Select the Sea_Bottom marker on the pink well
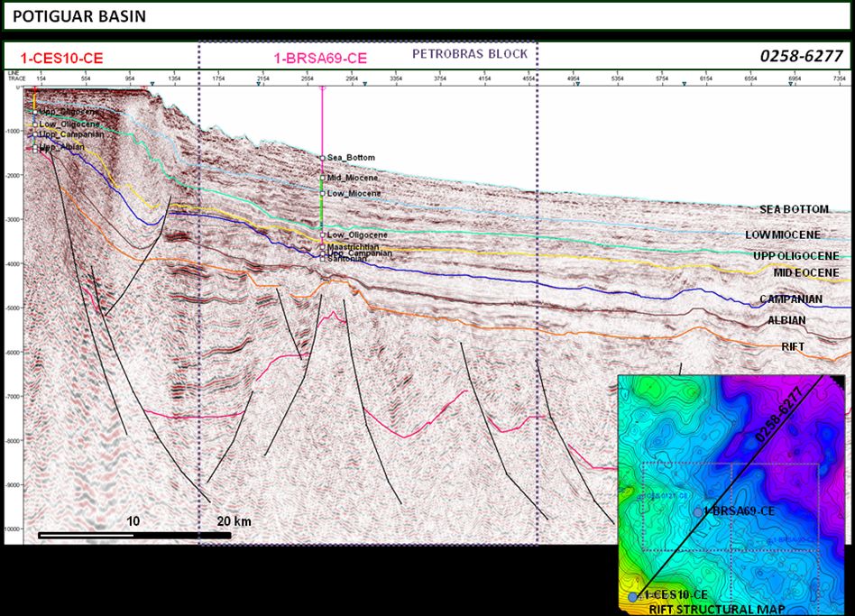Screen dimensions: 855x616 point(323,158)
